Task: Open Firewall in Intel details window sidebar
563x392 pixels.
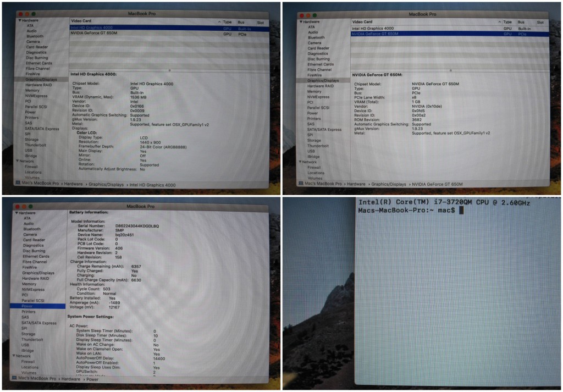Action: 31,167
